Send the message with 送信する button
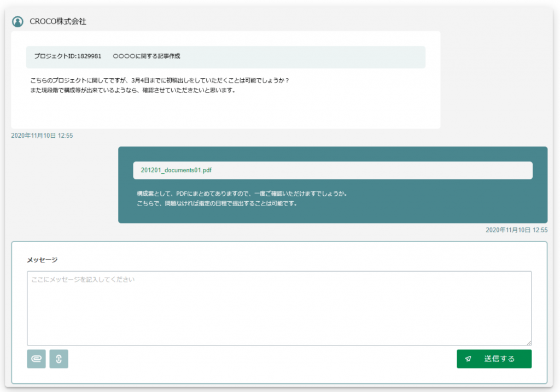The image size is (560, 392). pyautogui.click(x=494, y=359)
